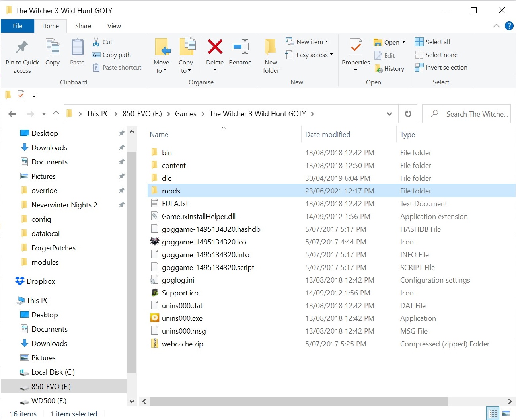Screen dimensions: 516x420
Task: Open History for the item
Action: pyautogui.click(x=389, y=68)
